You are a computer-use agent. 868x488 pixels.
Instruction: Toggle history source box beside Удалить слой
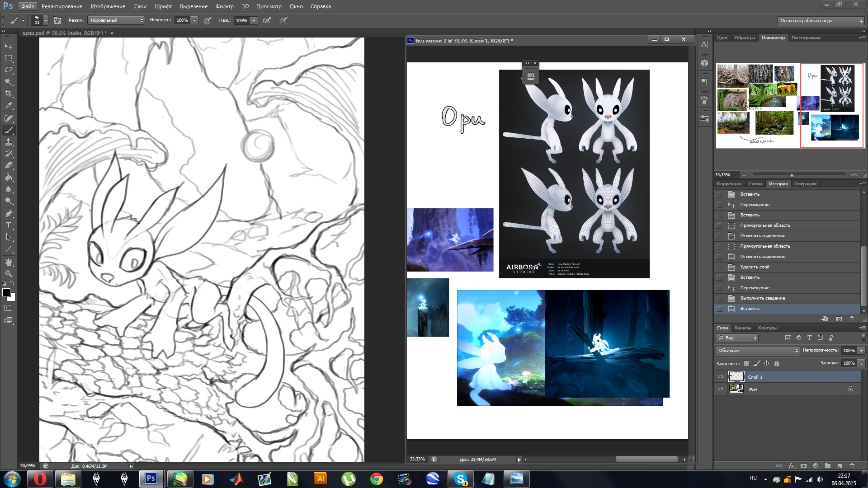click(719, 267)
